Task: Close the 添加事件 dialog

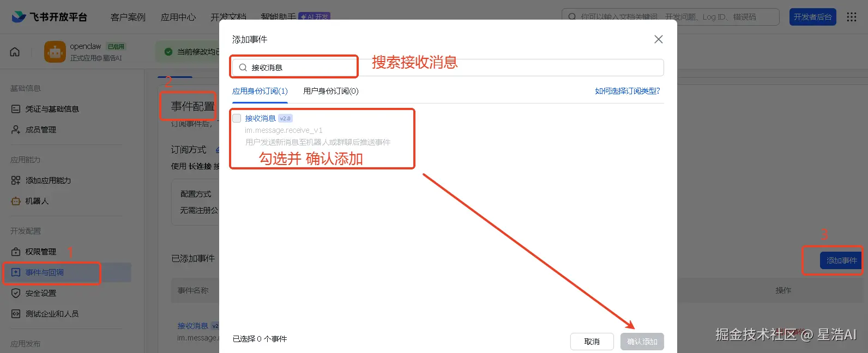Action: coord(659,39)
